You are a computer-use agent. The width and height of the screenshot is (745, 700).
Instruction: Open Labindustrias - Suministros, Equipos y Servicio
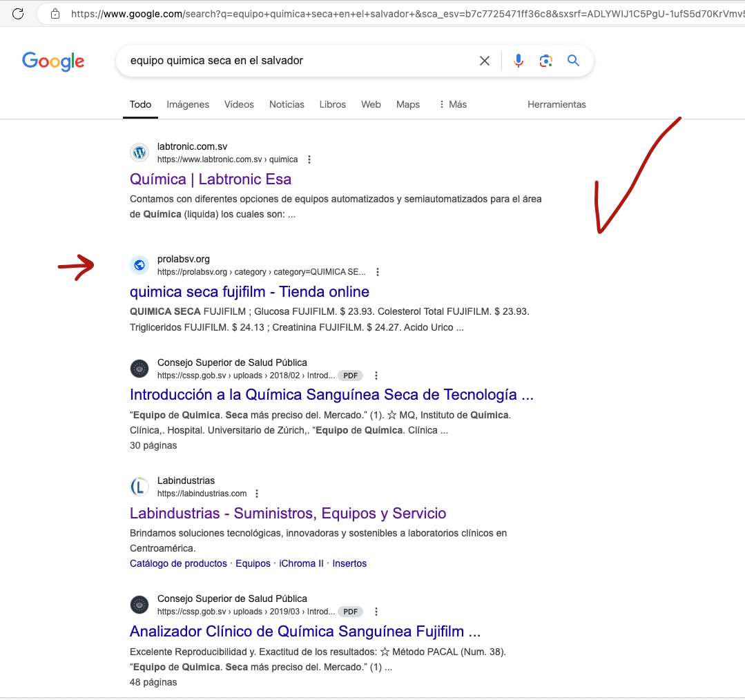(x=288, y=514)
